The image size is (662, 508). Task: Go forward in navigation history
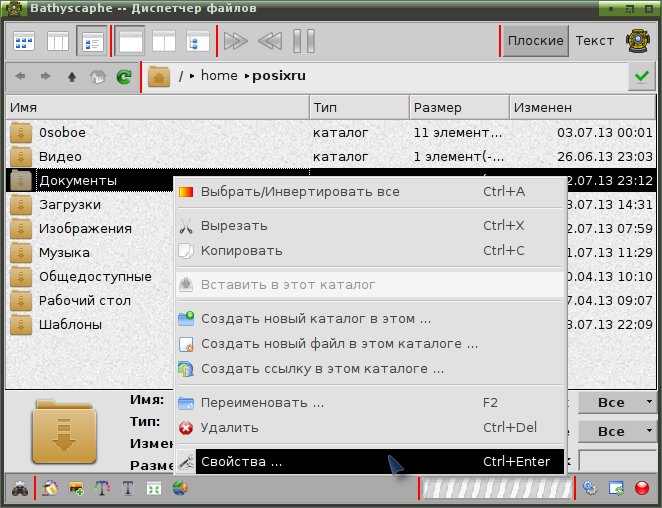click(46, 77)
